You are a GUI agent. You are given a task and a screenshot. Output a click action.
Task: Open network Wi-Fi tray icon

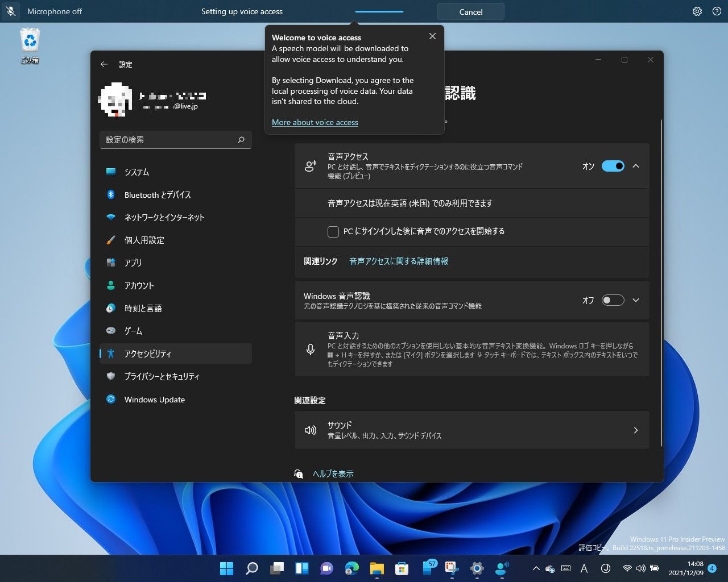click(x=627, y=568)
